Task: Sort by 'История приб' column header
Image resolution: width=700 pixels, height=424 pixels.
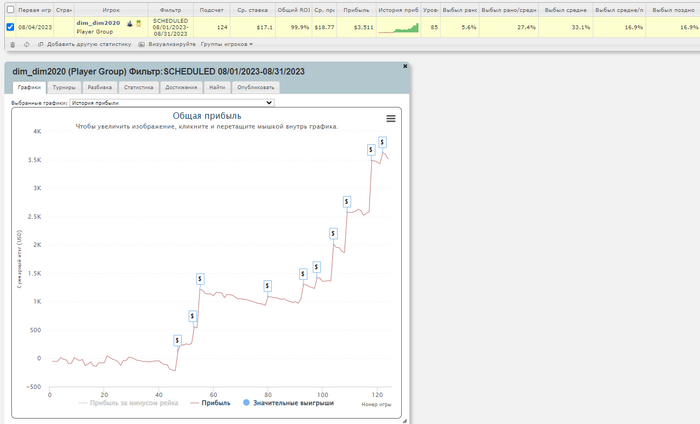Action: tap(398, 10)
